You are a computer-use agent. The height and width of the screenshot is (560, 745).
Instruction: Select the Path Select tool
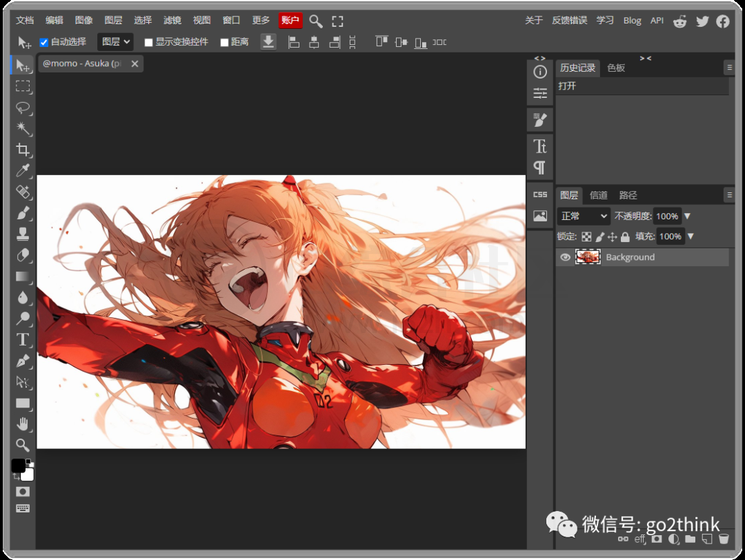pyautogui.click(x=22, y=382)
